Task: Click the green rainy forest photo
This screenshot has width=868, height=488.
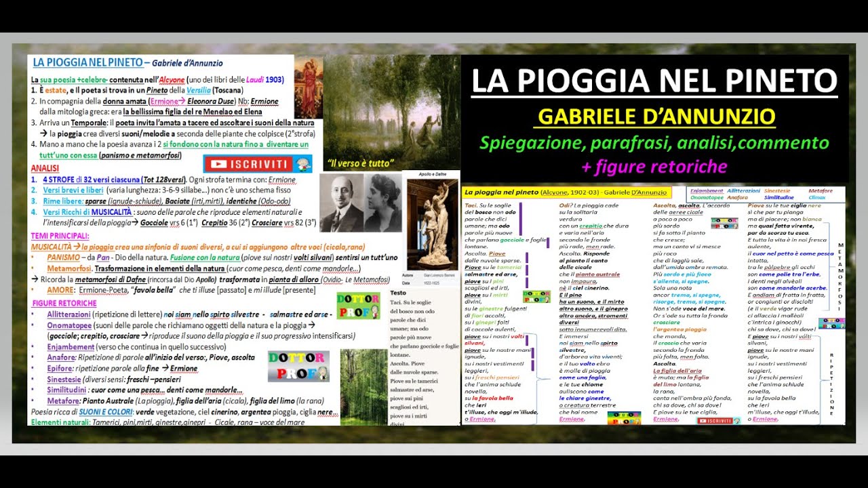Action: [x=363, y=386]
